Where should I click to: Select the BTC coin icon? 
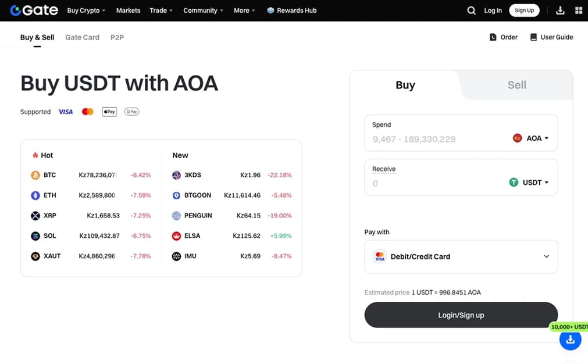35,175
